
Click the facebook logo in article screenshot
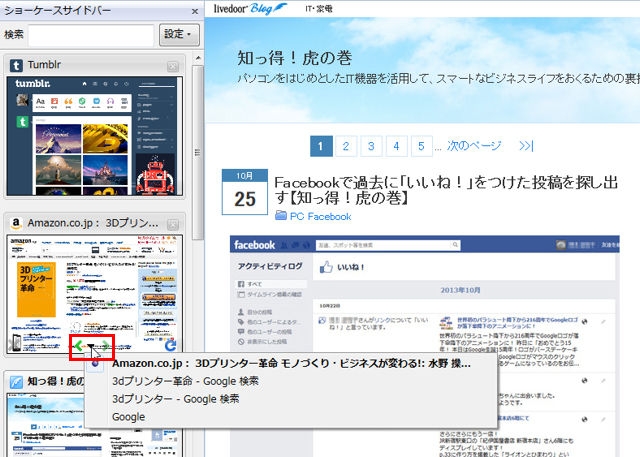click(x=255, y=245)
